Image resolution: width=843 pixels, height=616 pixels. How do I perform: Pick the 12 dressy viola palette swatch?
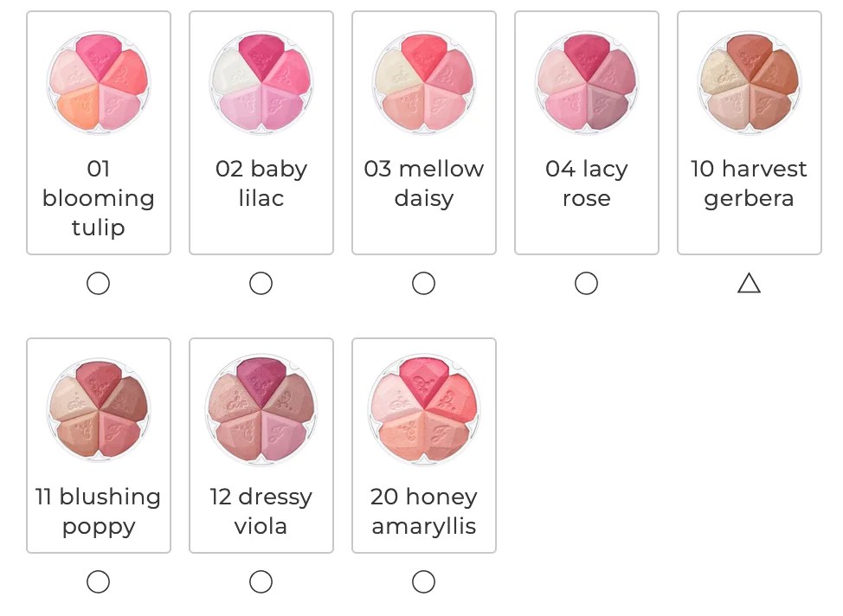[261, 409]
